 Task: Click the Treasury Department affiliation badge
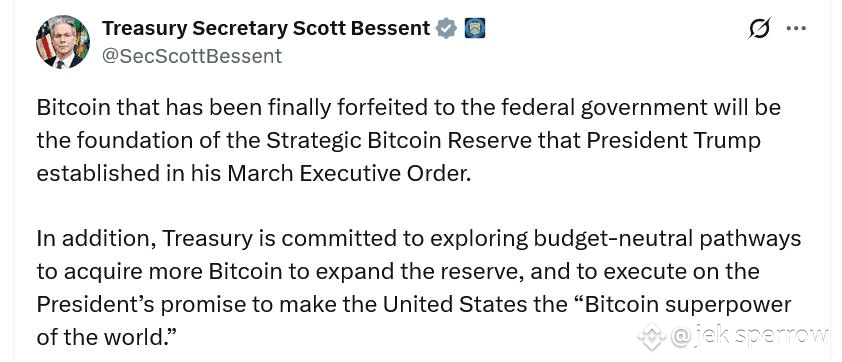click(475, 28)
